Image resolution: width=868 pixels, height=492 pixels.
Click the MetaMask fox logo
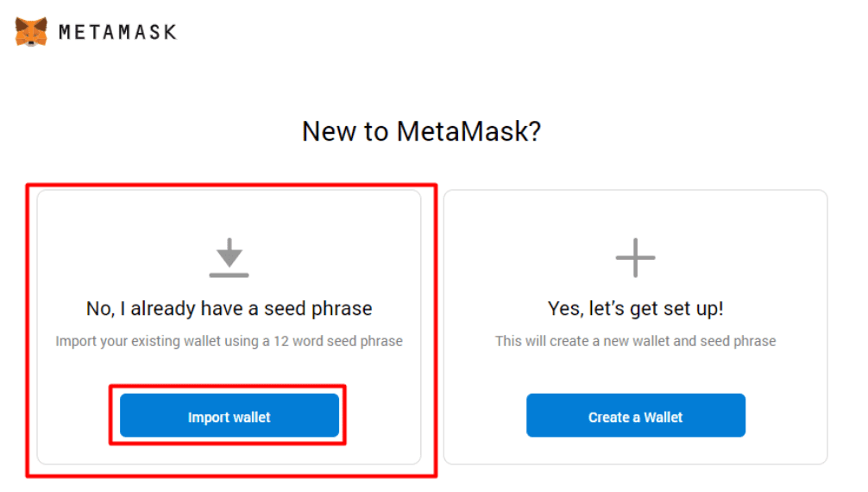[31, 32]
